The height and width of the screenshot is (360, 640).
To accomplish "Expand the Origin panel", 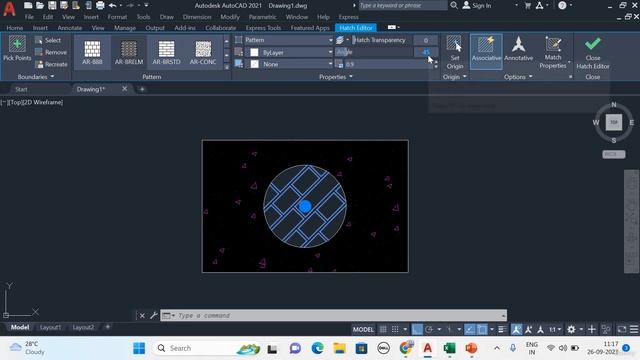I will pos(454,77).
